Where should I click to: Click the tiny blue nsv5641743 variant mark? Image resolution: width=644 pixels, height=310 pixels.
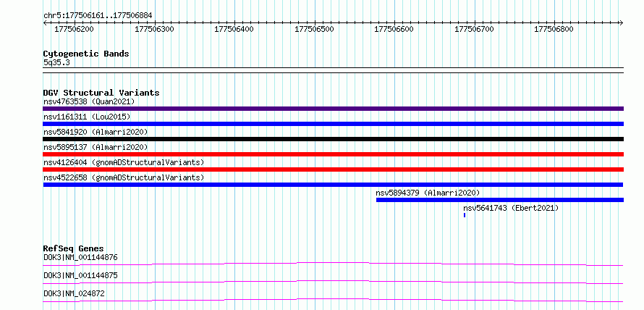point(465,215)
